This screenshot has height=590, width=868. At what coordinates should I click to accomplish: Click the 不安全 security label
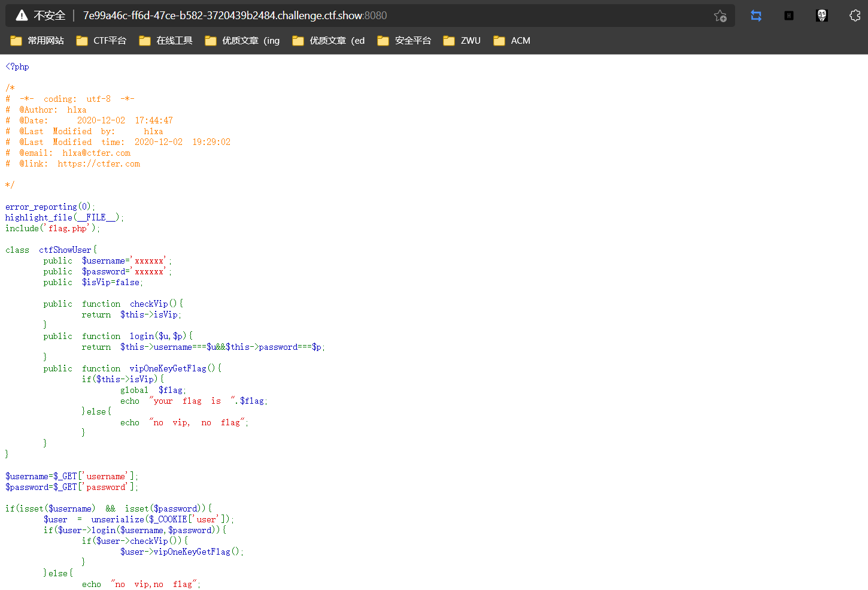(49, 16)
